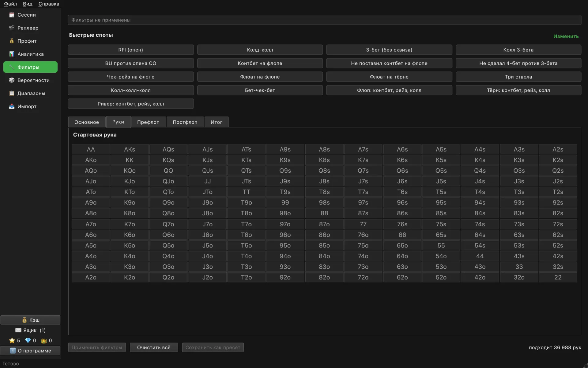
Task: Open О программе info button
Action: tap(30, 351)
